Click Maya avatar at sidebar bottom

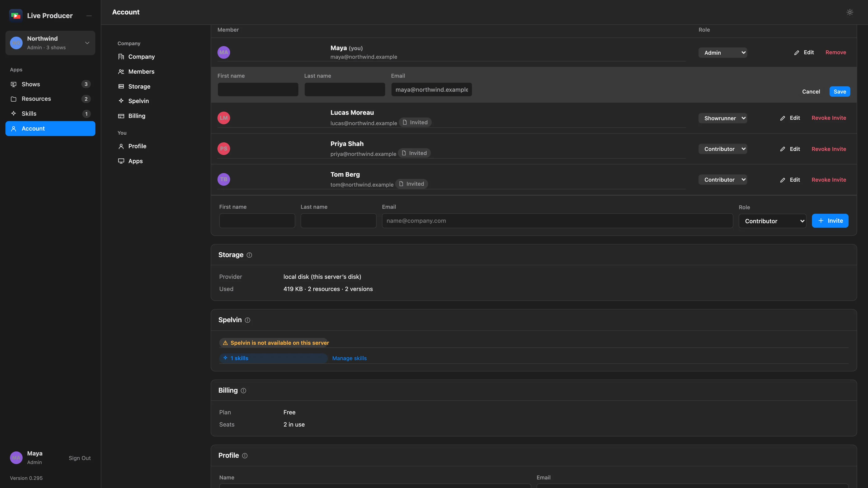[x=16, y=458]
